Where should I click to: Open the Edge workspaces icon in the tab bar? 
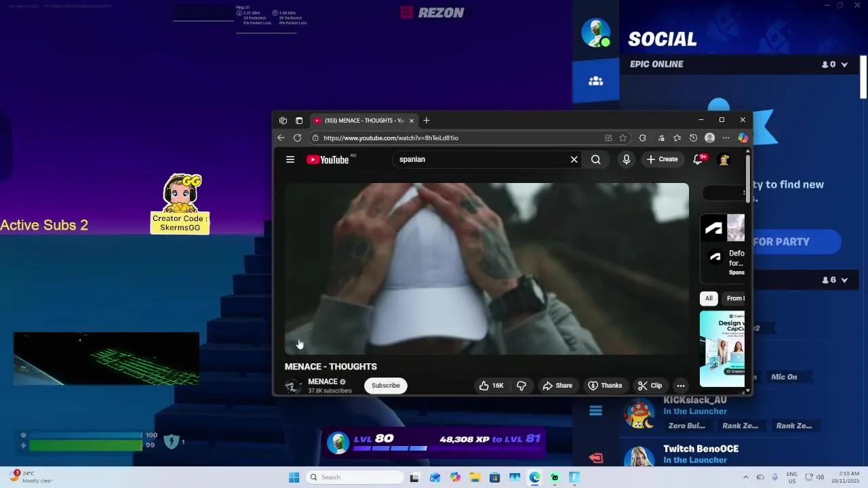(x=283, y=121)
